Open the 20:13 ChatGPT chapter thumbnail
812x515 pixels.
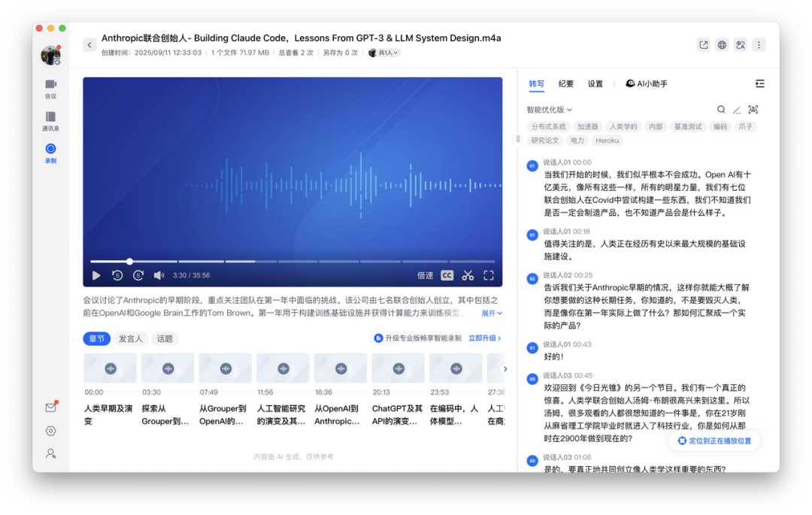[398, 368]
